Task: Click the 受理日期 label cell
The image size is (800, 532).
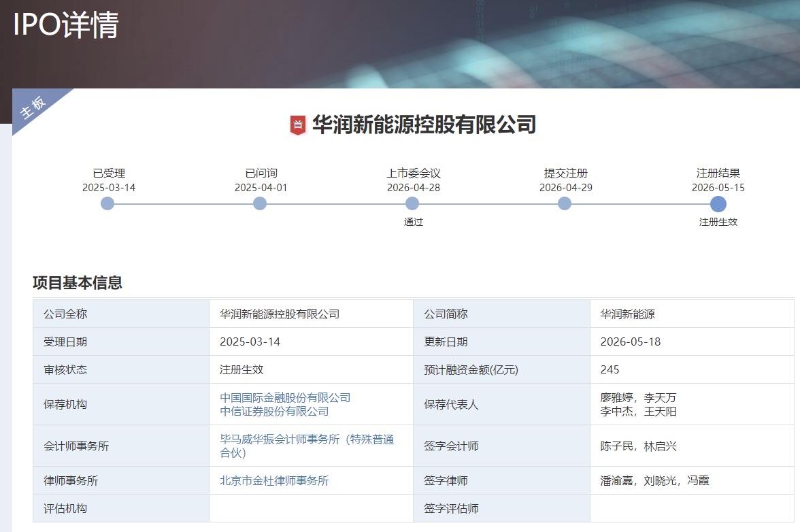Action: click(121, 342)
